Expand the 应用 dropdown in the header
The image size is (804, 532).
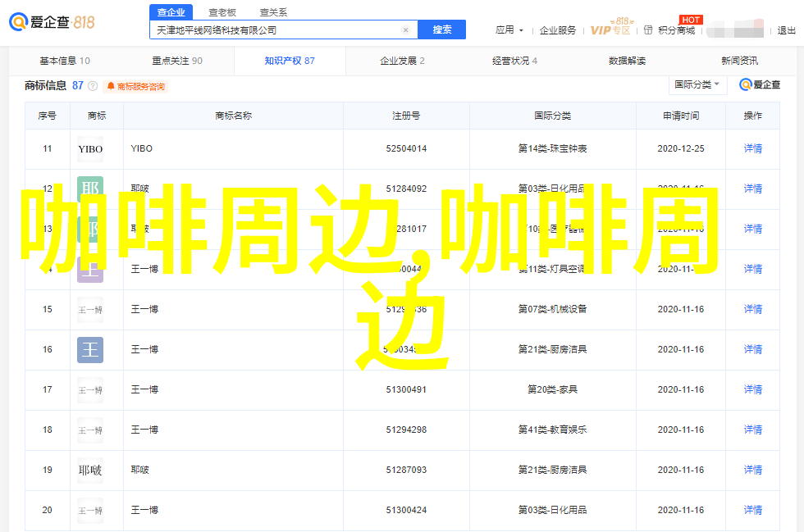[x=509, y=30]
